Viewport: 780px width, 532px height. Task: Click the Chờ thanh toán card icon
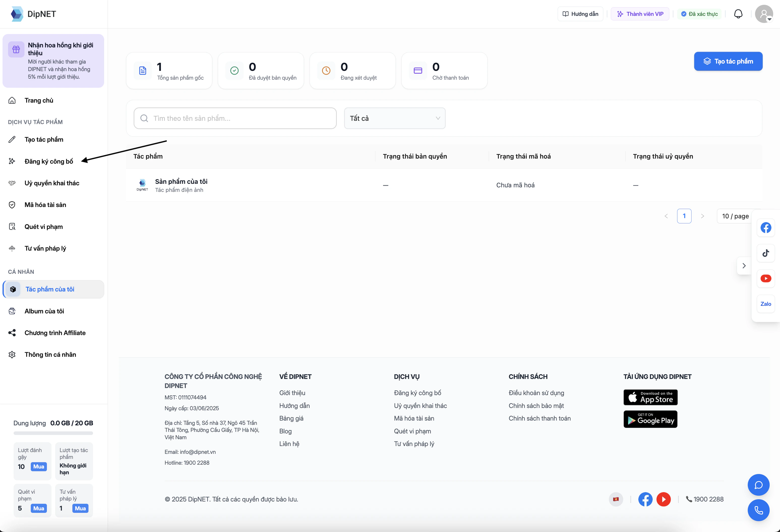[x=418, y=71]
